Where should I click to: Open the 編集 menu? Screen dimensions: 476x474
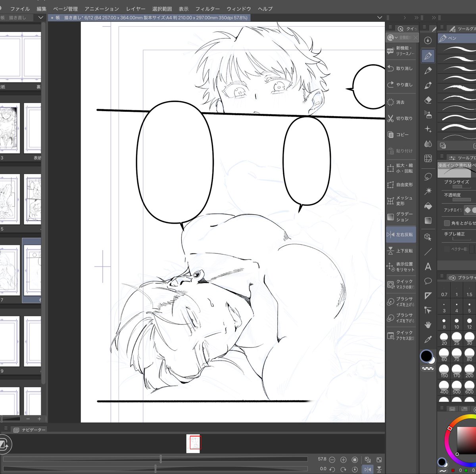42,9
